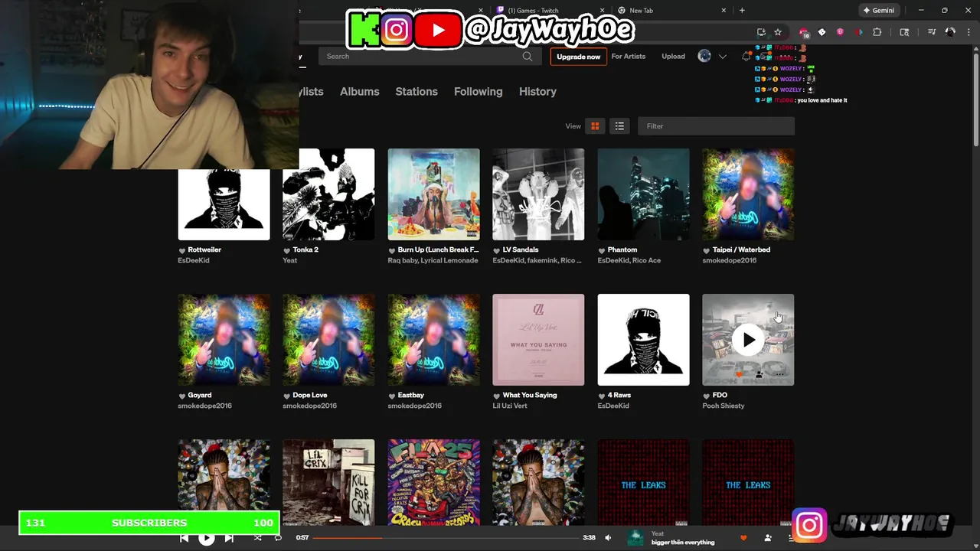980x551 pixels.
Task: Open the For Artists link
Action: pyautogui.click(x=628, y=57)
